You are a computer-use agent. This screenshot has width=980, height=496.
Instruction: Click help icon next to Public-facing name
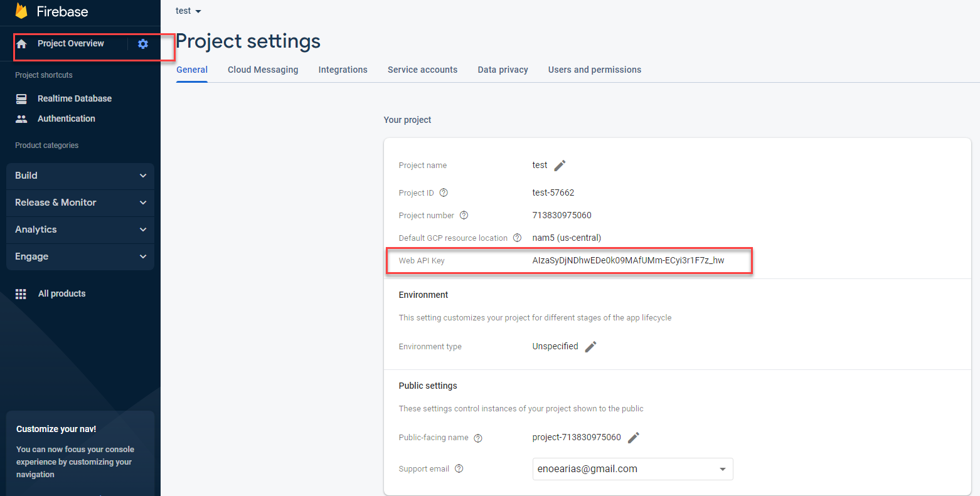478,438
